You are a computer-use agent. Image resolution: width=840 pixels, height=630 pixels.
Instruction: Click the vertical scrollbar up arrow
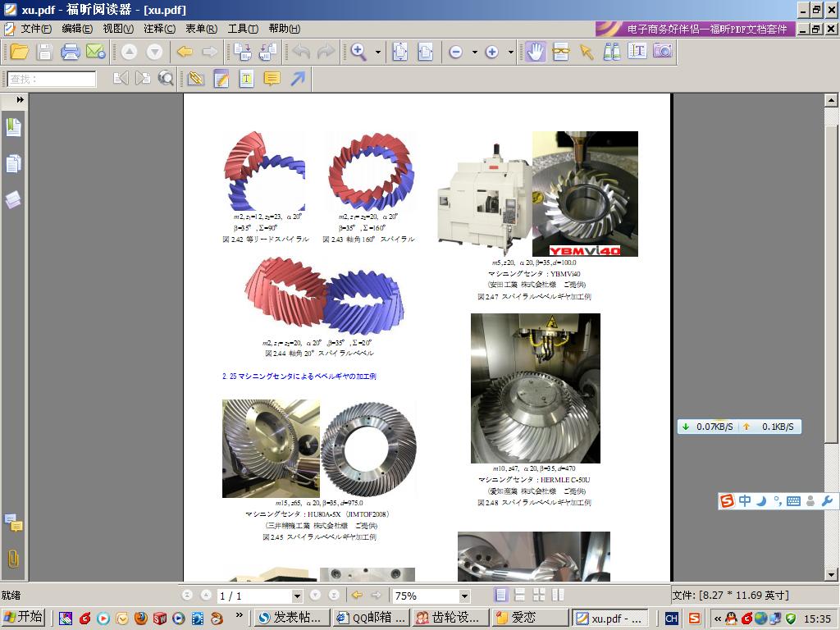(831, 100)
